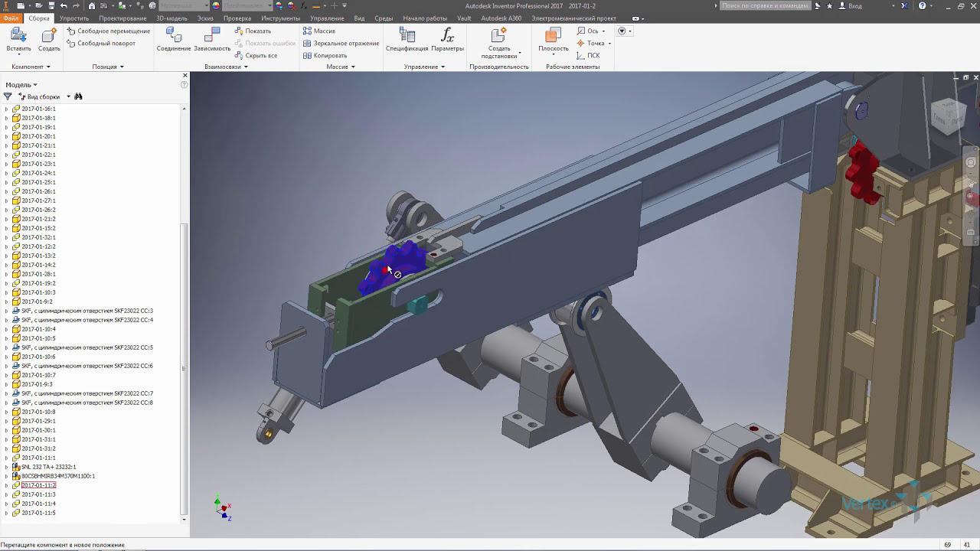This screenshot has width=980, height=551.
Task: Open the Файл menu
Action: (11, 18)
